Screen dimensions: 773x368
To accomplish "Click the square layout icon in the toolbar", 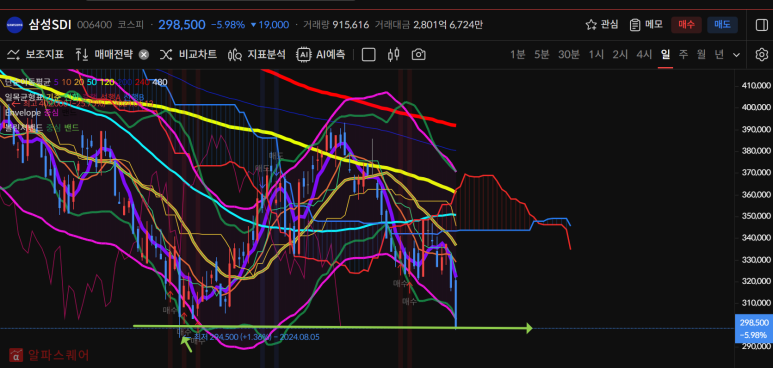I will click(x=368, y=54).
